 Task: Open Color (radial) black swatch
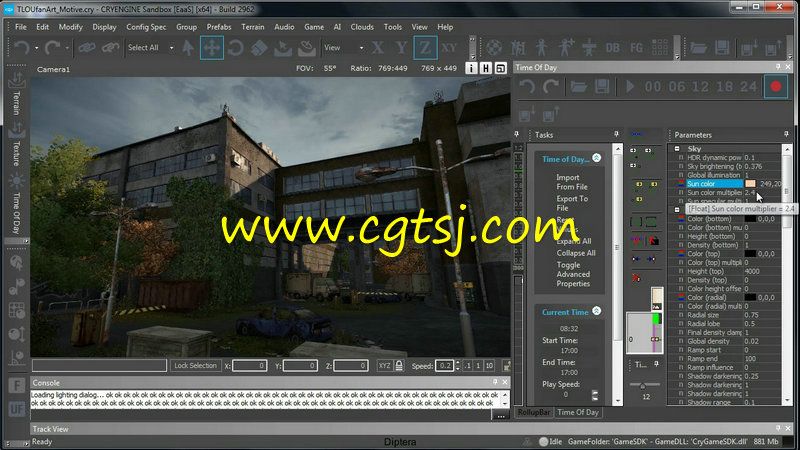point(750,297)
